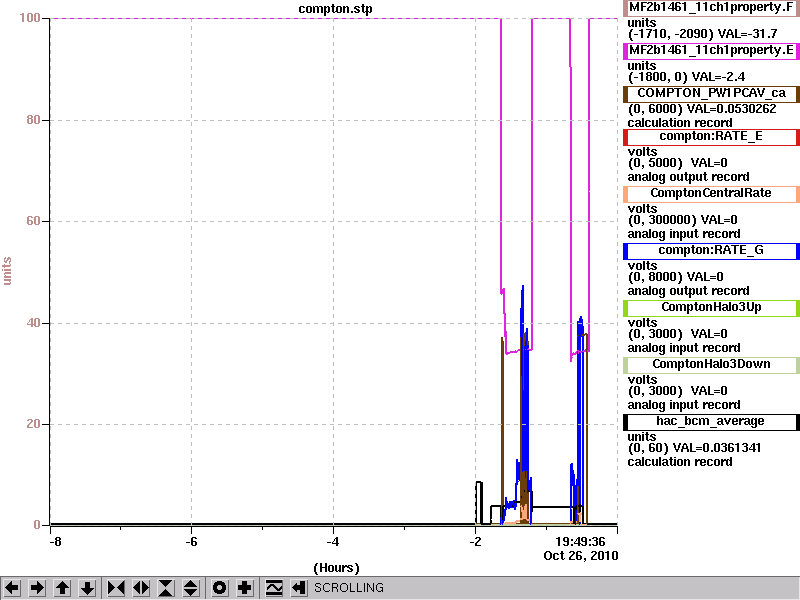Zoom out horizontally with outward-pointing triangles icon
The image size is (800, 600).
pyautogui.click(x=141, y=588)
